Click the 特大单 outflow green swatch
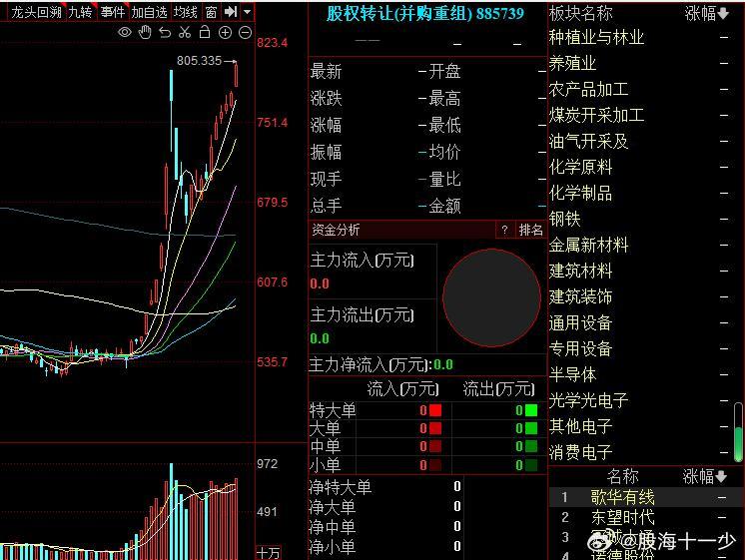Viewport: 745px width, 560px height. pos(531,410)
